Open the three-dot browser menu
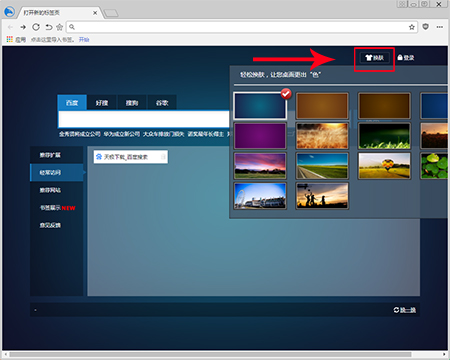The image size is (450, 360). pos(440,27)
